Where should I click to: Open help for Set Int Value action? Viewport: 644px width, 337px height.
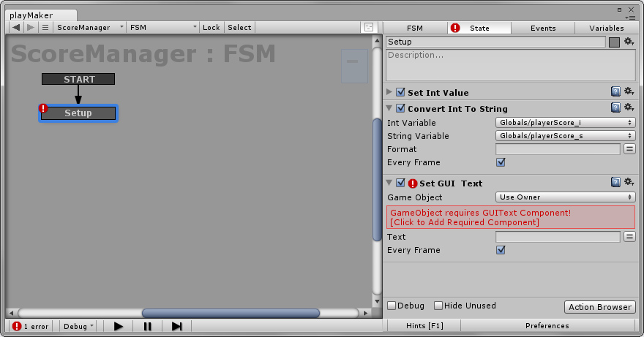point(615,91)
